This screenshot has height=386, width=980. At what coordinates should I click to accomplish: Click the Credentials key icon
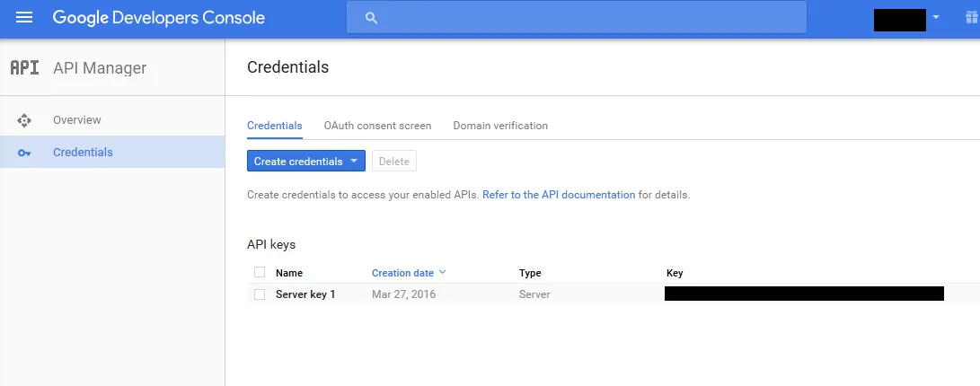(x=23, y=153)
